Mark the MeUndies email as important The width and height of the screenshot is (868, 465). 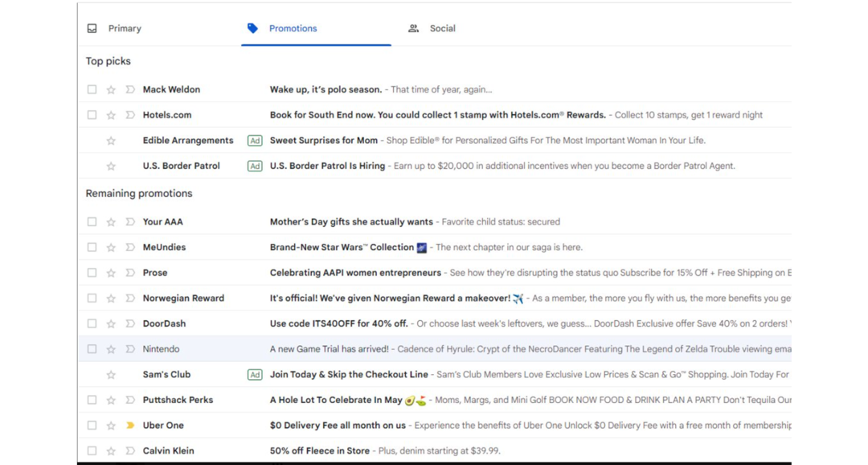pos(129,247)
